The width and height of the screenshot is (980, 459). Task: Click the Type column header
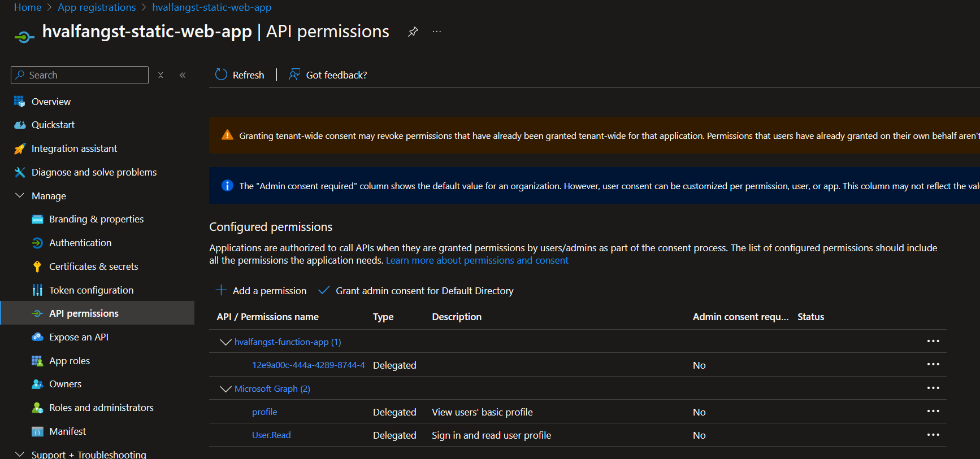tap(383, 317)
